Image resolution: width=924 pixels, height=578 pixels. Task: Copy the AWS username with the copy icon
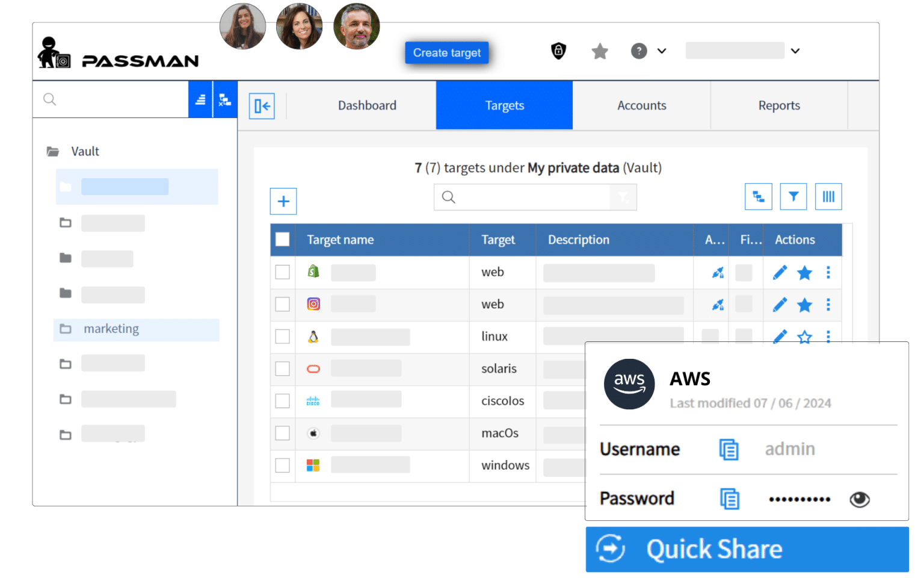[x=728, y=449]
